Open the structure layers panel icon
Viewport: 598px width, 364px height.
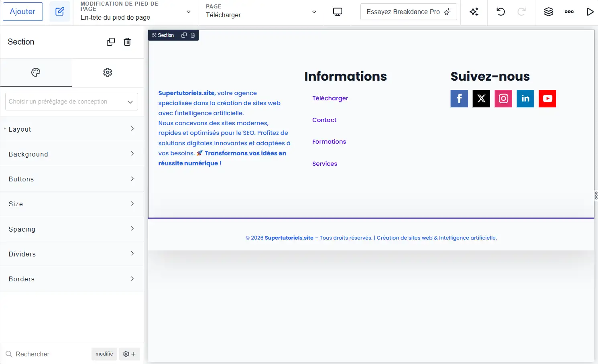549,12
